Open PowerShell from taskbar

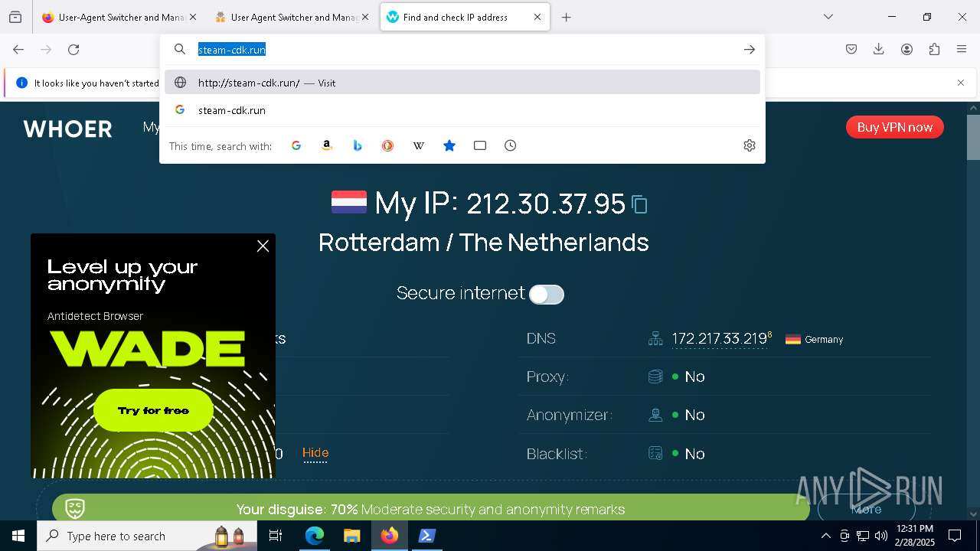(426, 536)
